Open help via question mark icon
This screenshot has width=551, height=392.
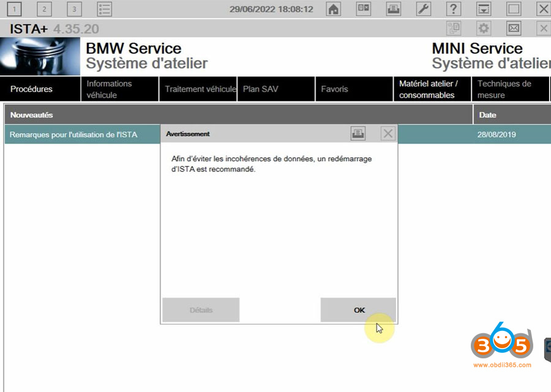pos(453,9)
